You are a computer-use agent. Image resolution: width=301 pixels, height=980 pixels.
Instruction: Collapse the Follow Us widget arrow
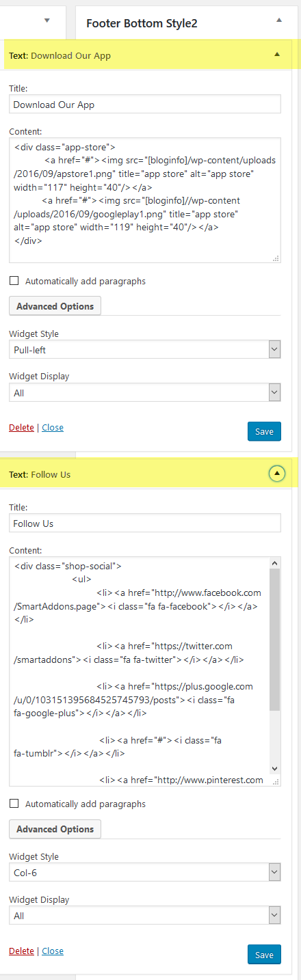click(277, 473)
